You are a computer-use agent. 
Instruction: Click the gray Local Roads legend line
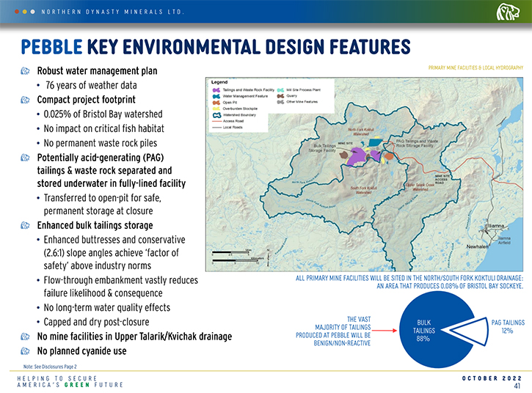216,127
